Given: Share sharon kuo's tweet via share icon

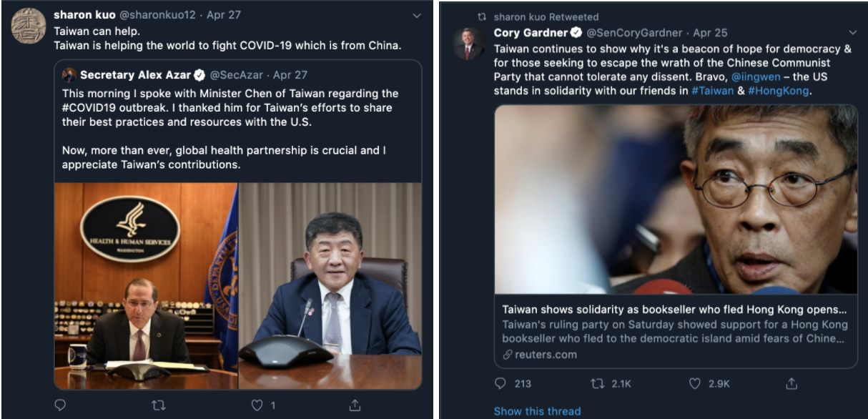Looking at the screenshot, I should tap(355, 405).
